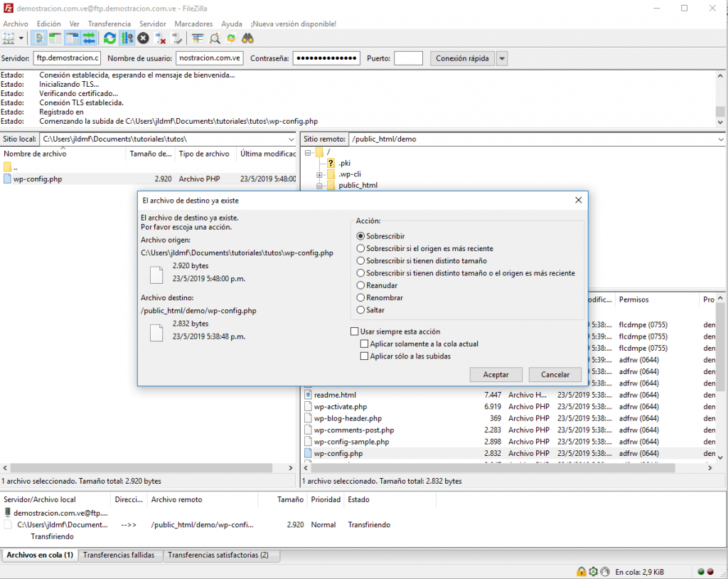The width and height of the screenshot is (728, 579).
Task: Toggle processing of the transfer queue
Action: pyautogui.click(x=127, y=38)
